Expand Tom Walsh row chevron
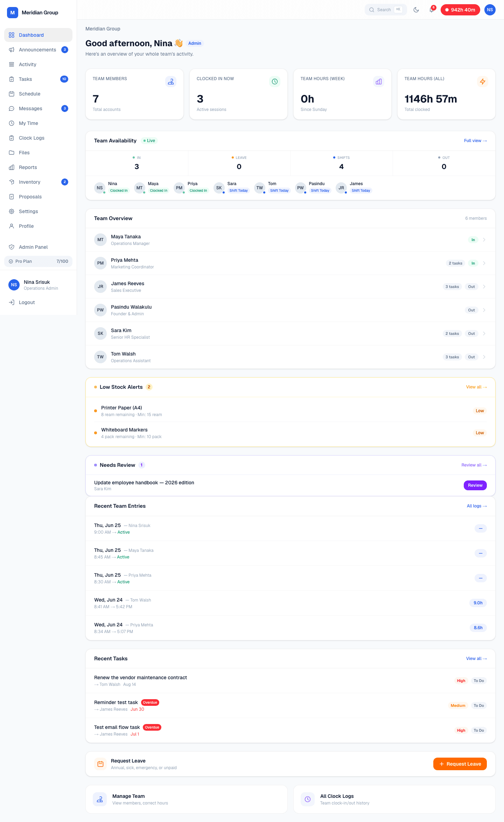 (x=484, y=357)
